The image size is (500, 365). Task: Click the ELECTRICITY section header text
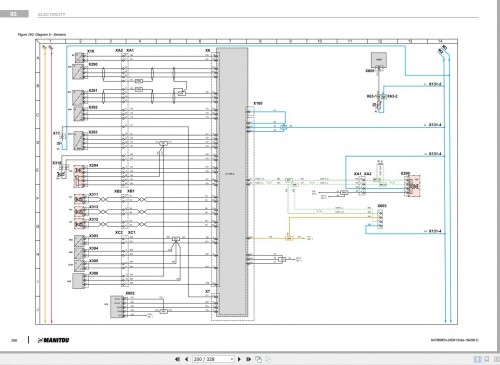pos(52,14)
